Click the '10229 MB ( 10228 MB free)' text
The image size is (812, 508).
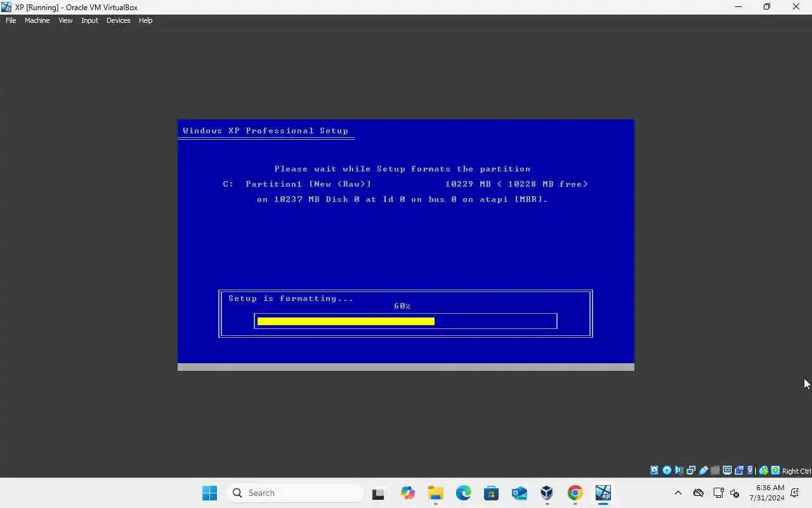coord(516,184)
